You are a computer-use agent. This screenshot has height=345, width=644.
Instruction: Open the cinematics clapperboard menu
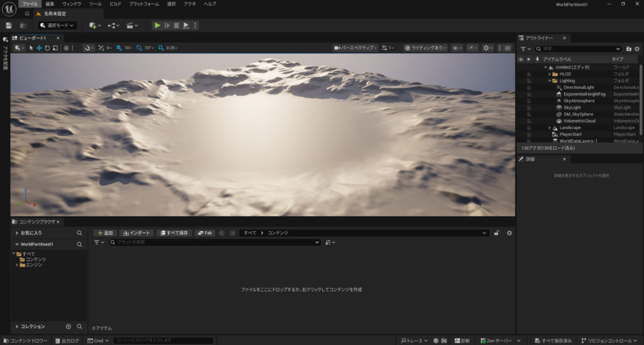click(131, 25)
